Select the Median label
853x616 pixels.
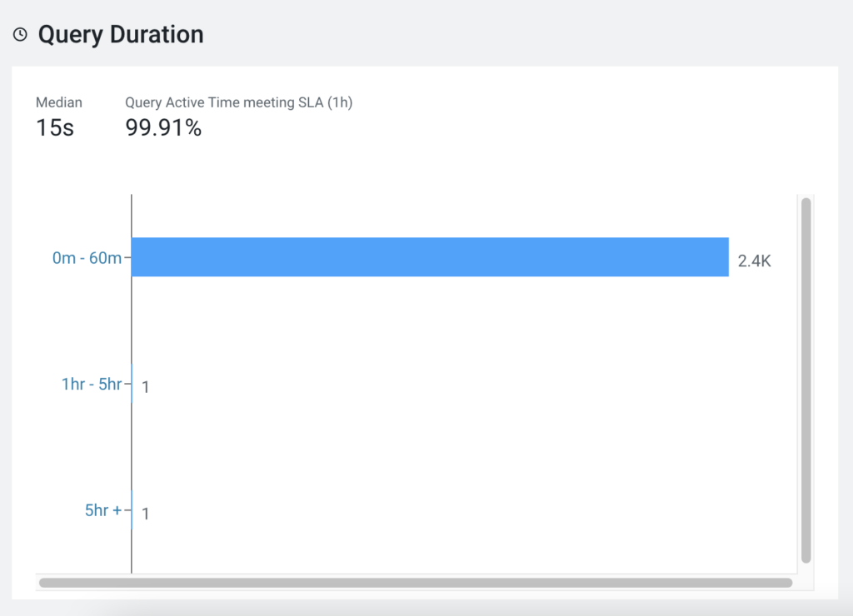click(59, 102)
